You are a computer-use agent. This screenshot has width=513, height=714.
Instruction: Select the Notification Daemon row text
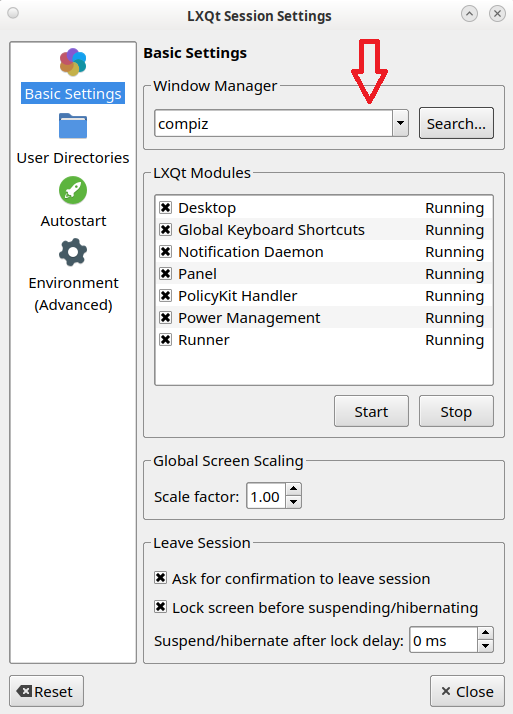[x=251, y=252]
